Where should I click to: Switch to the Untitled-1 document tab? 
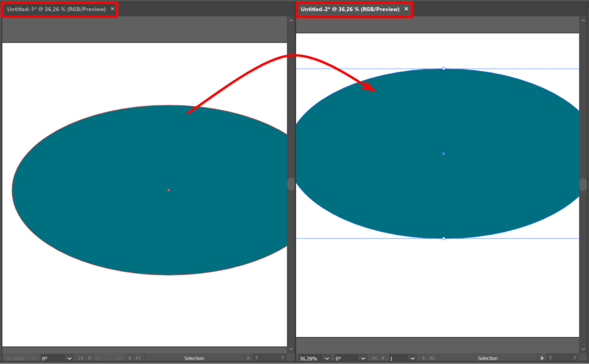[x=56, y=9]
